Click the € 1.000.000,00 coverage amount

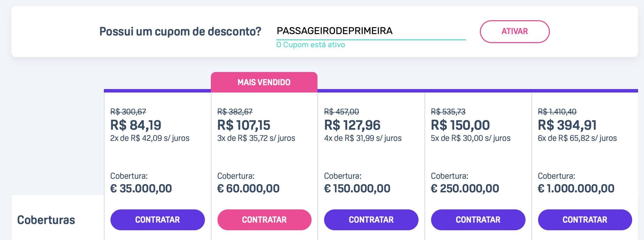(576, 189)
